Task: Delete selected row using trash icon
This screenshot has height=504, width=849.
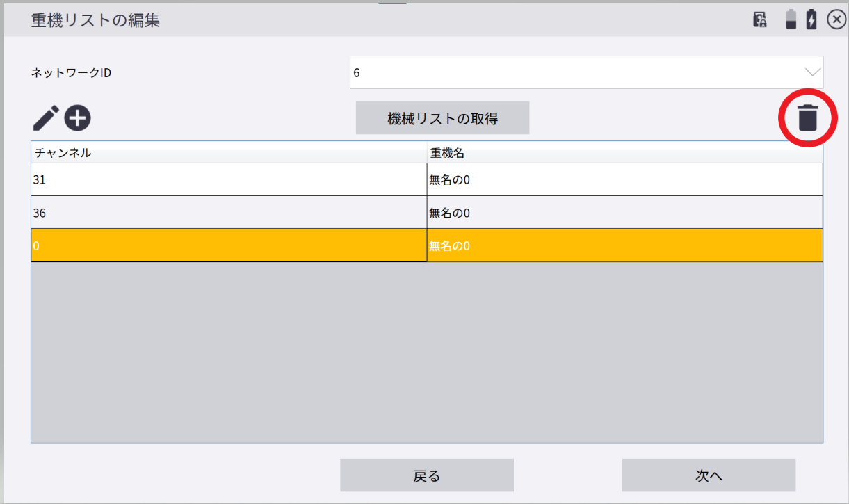Action: tap(807, 118)
